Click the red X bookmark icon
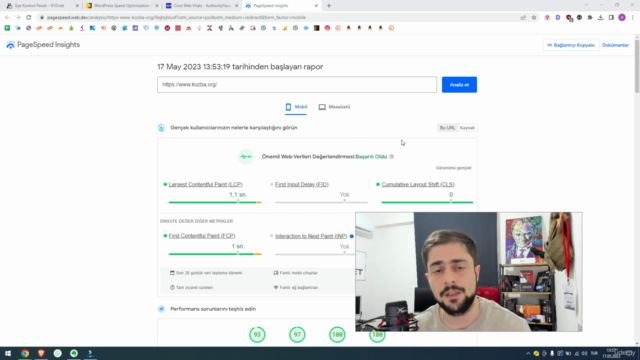 [x=210, y=28]
